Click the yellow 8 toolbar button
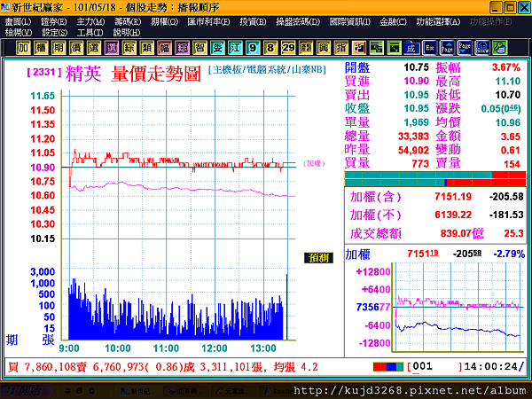The height and width of the screenshot is (399, 532). [x=270, y=48]
